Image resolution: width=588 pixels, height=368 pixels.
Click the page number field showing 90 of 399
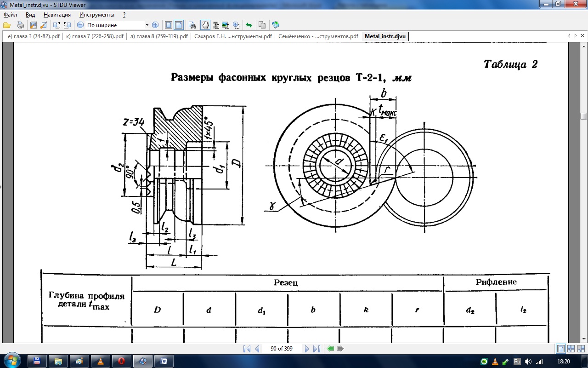(x=282, y=349)
